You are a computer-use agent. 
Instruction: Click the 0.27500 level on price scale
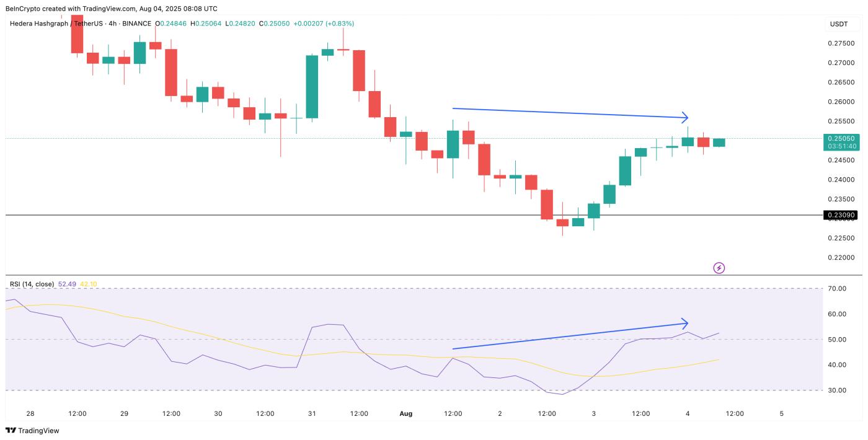tap(841, 43)
